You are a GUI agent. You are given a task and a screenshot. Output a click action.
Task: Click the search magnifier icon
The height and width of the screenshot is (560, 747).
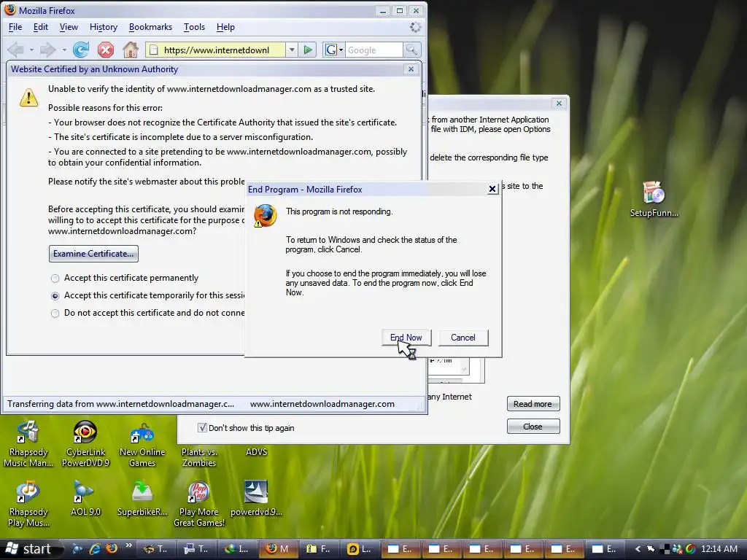[411, 50]
